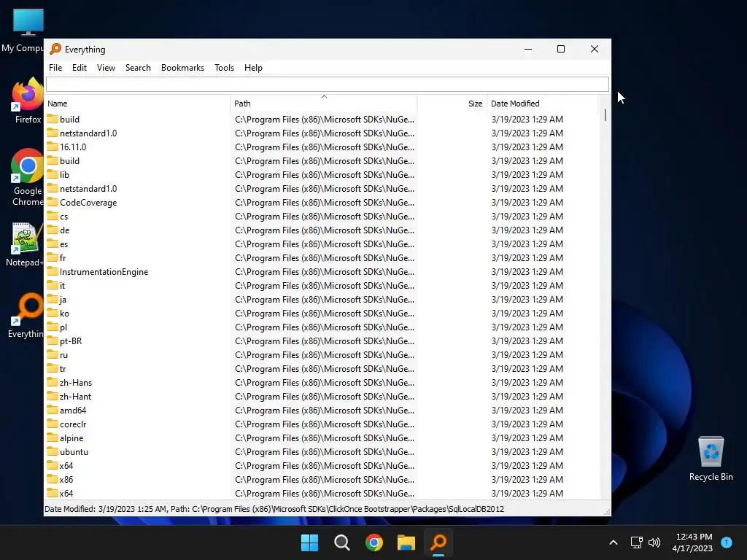Select the CodeCoverage folder icon
The width and height of the screenshot is (747, 560).
[x=53, y=202]
